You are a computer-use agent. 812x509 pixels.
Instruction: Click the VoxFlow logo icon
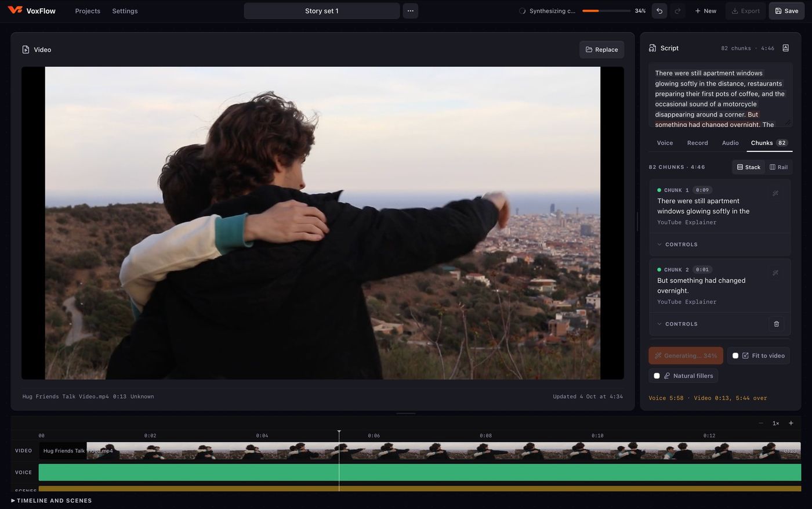[15, 10]
